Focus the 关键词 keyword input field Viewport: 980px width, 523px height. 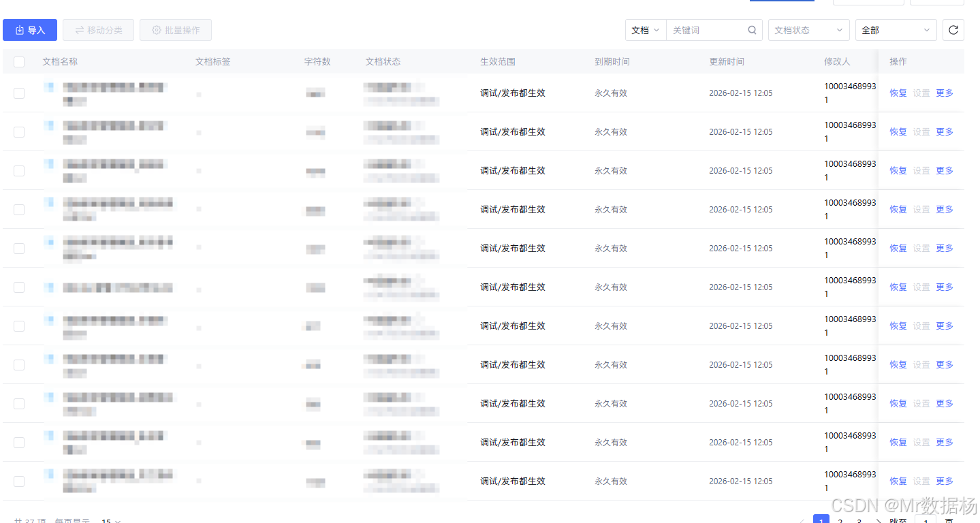(708, 30)
